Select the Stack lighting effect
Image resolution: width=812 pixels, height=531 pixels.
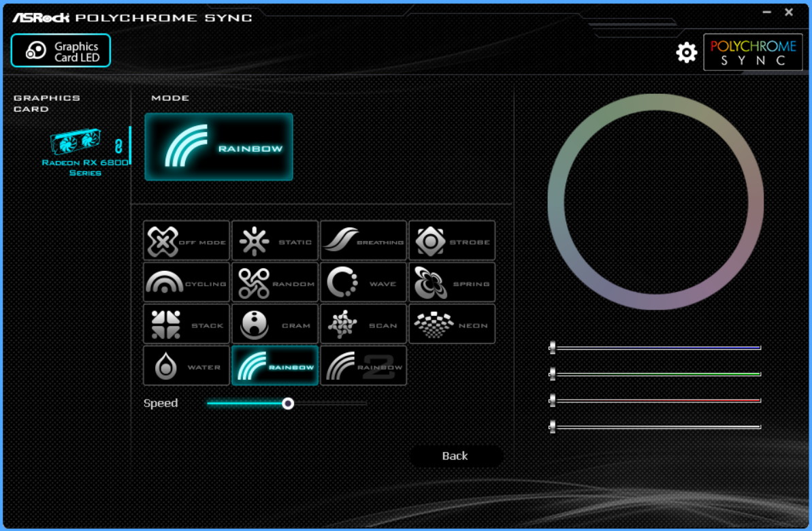(186, 324)
